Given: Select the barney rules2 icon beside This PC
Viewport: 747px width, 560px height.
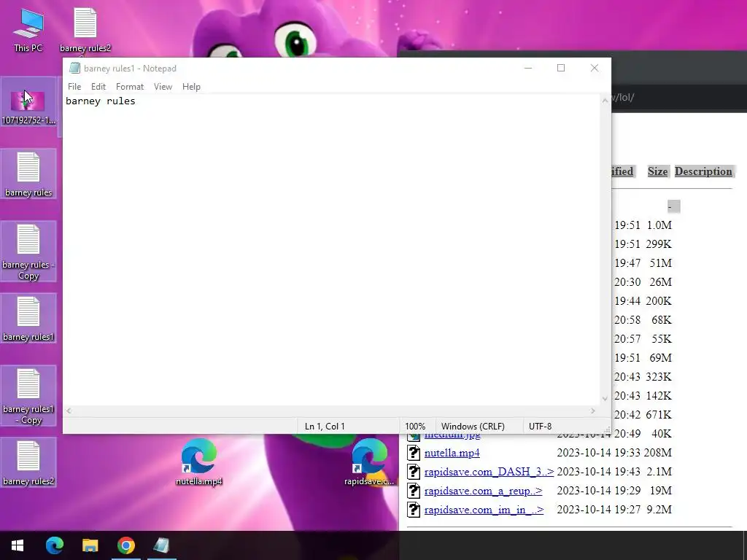Looking at the screenshot, I should [x=85, y=29].
